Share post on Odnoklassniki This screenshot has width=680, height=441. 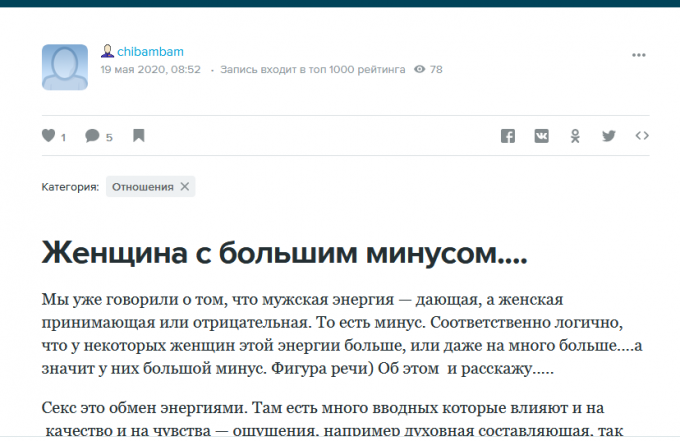(x=575, y=136)
